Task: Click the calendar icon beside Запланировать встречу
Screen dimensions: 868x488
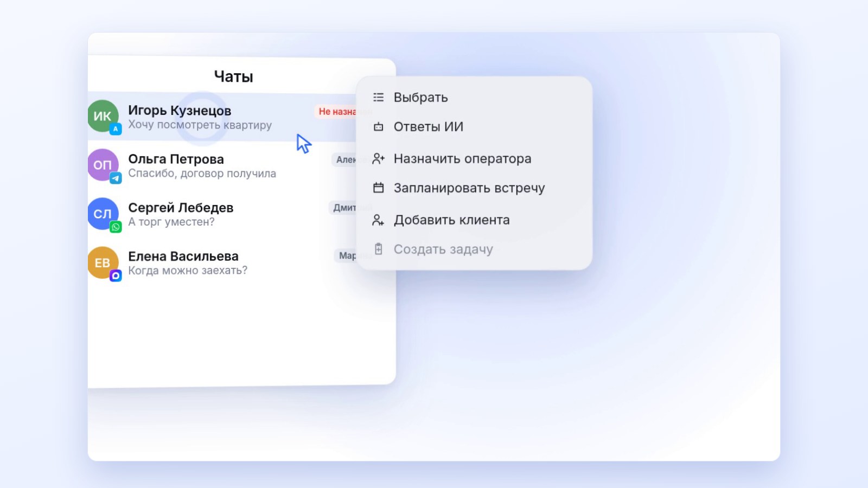Action: (378, 188)
